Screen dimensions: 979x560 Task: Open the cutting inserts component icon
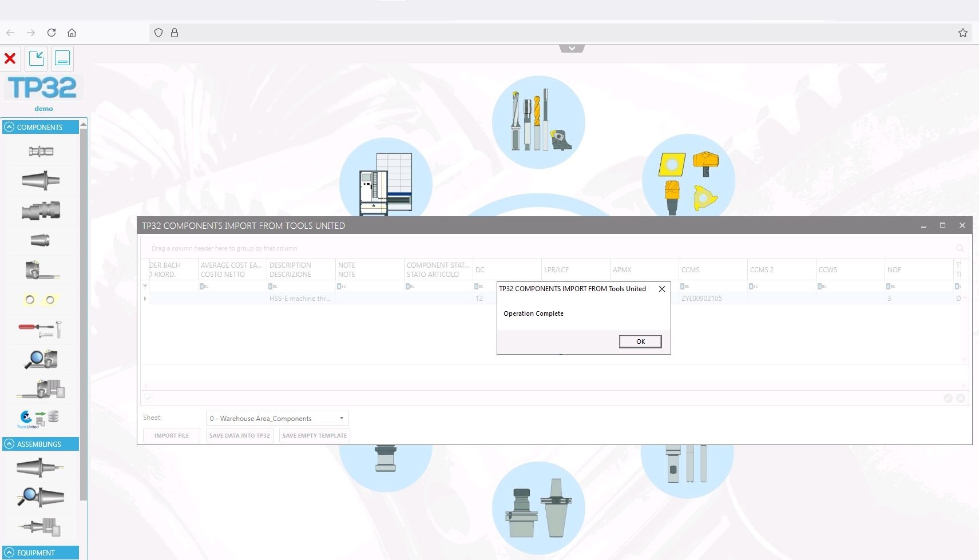pos(40,300)
